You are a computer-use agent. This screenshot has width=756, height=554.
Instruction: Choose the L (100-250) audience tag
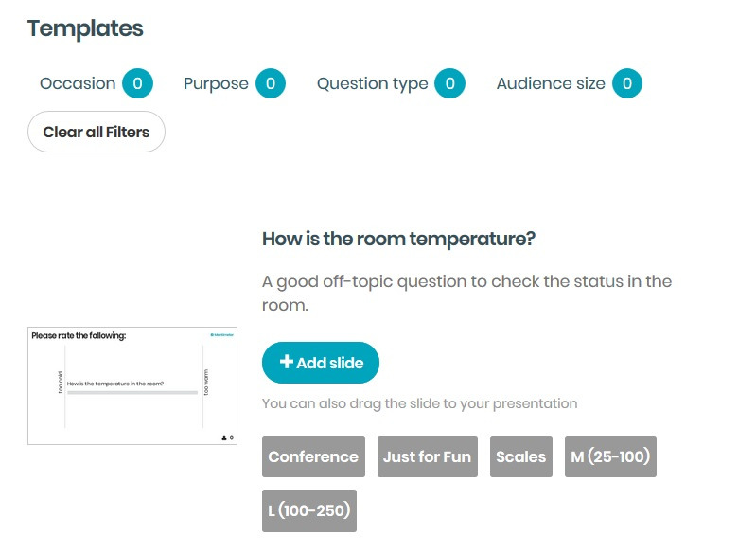point(308,511)
